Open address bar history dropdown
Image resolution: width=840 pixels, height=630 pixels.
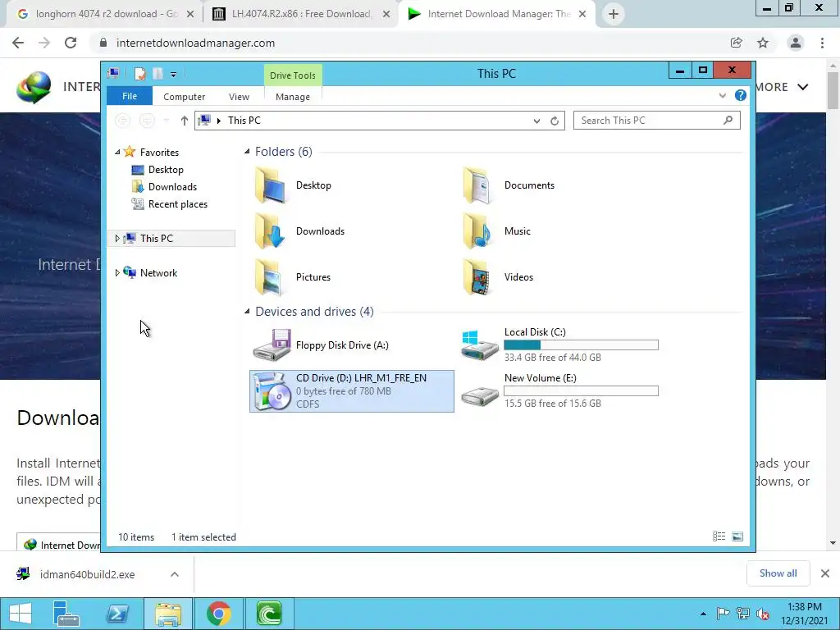click(x=536, y=121)
